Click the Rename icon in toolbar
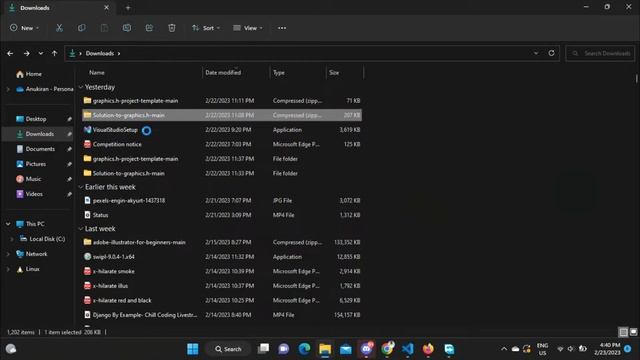 (127, 28)
